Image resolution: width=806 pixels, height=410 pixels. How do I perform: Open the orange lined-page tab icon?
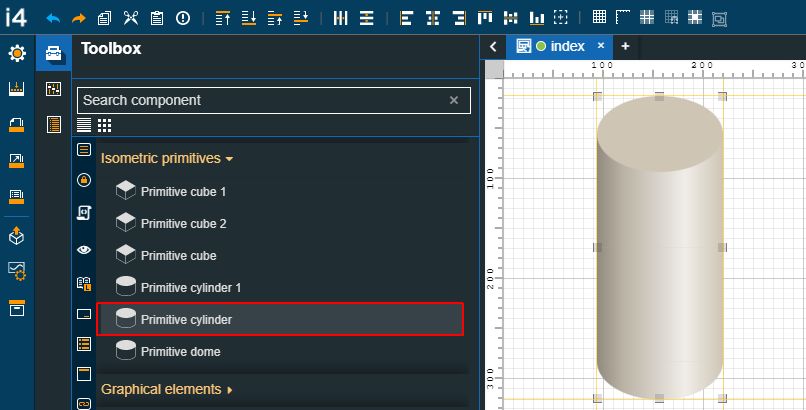(x=53, y=124)
